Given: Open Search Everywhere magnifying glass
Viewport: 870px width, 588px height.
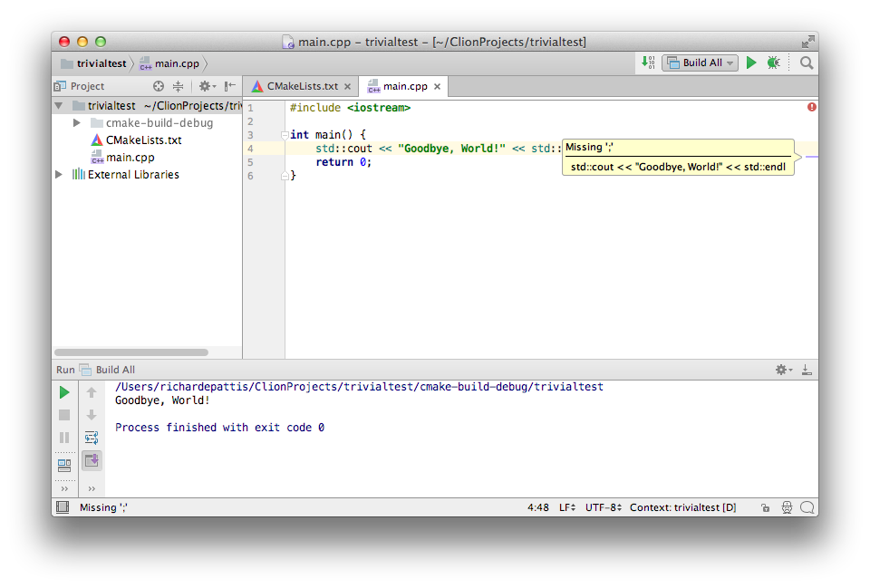Looking at the screenshot, I should [806, 63].
